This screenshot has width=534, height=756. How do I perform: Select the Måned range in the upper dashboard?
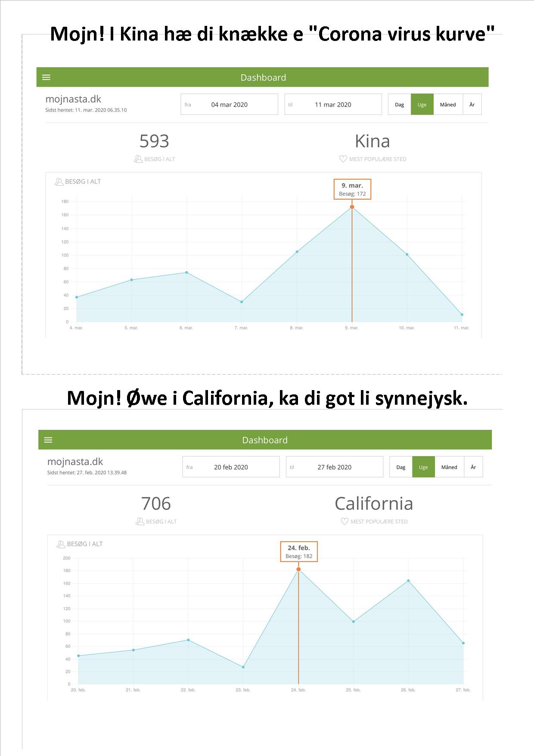(x=448, y=104)
